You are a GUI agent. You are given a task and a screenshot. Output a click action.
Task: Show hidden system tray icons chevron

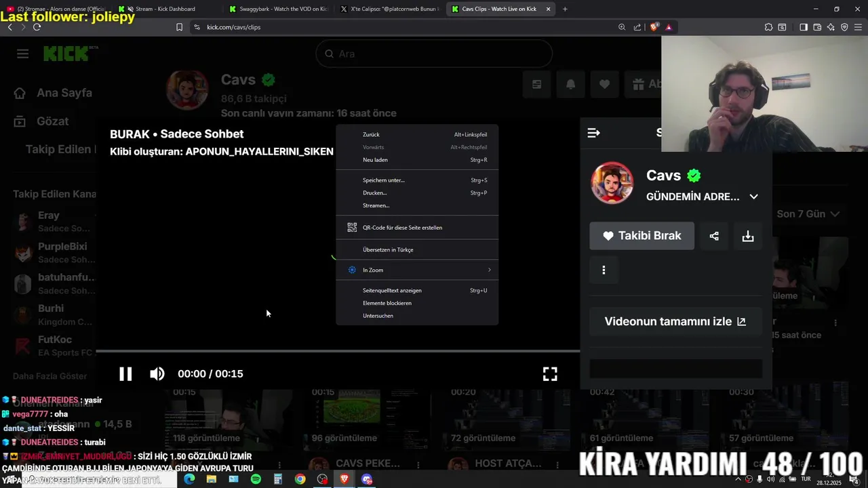(738, 479)
